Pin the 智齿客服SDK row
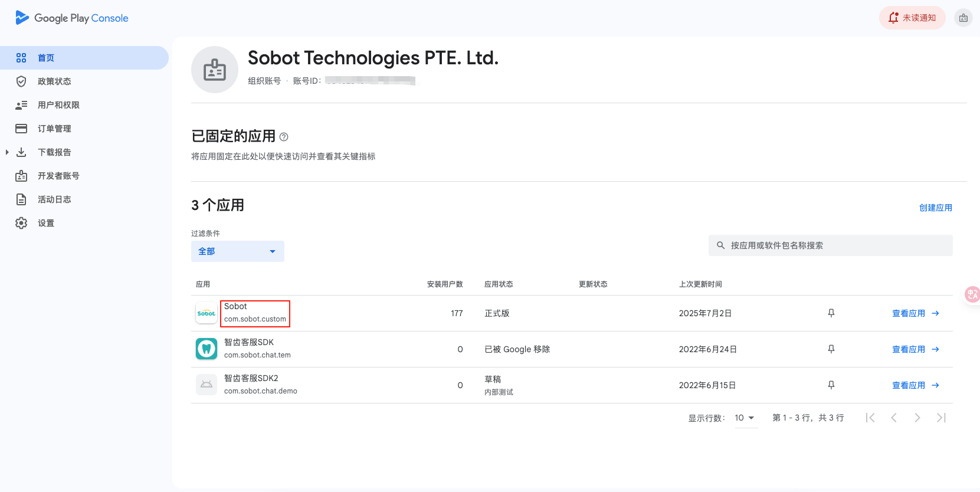980x492 pixels. 831,349
